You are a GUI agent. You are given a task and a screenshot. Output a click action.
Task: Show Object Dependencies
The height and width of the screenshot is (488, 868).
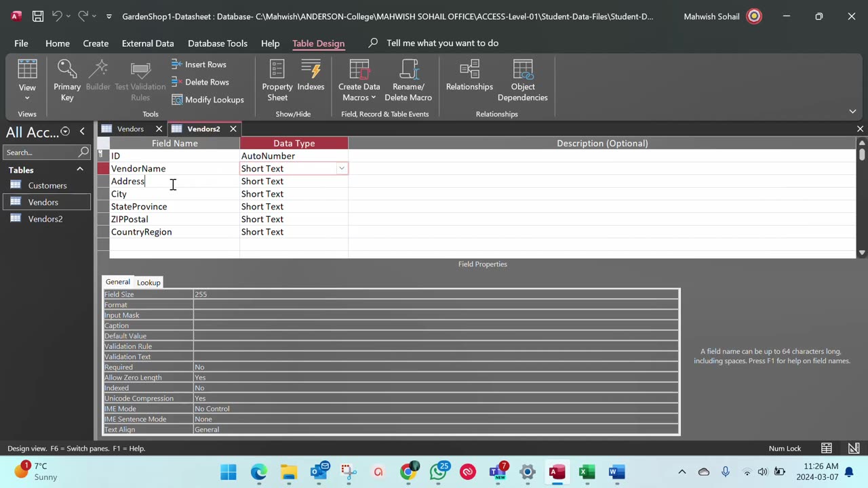(523, 81)
